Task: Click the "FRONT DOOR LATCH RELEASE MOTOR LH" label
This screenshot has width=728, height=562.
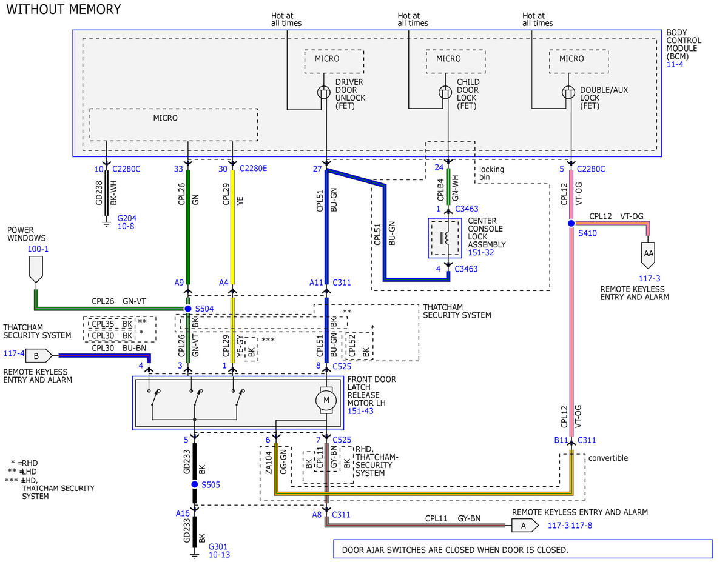Action: (x=372, y=391)
